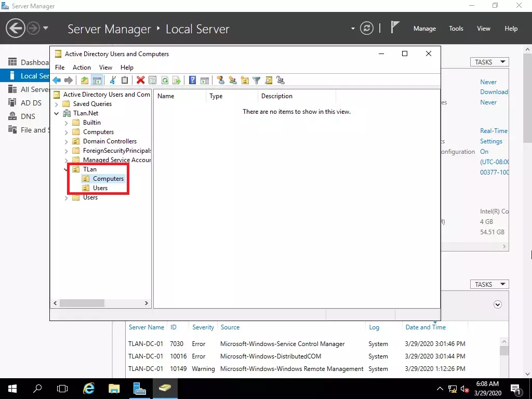Click the console tree's horizontal scrollbar thumb

pyautogui.click(x=82, y=303)
